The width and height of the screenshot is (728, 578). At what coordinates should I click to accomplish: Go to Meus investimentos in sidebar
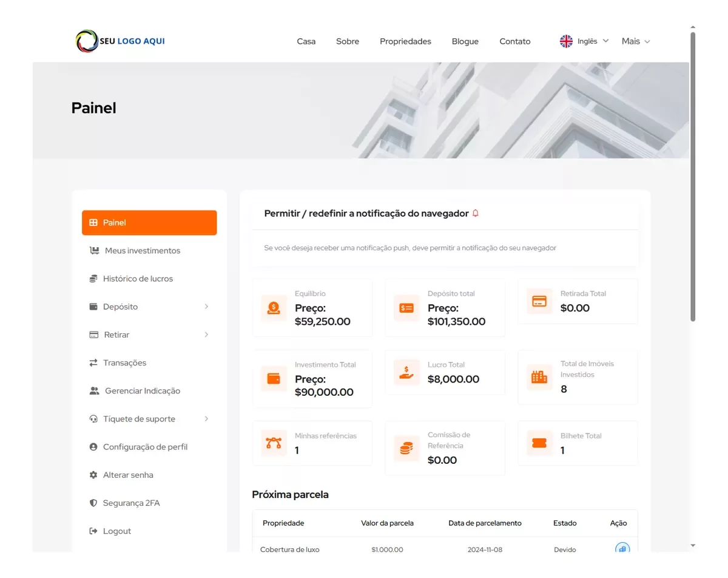tap(142, 251)
